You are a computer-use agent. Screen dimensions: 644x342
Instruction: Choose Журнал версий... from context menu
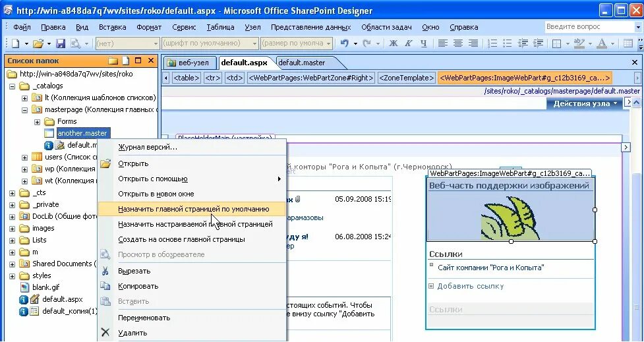[192, 148]
